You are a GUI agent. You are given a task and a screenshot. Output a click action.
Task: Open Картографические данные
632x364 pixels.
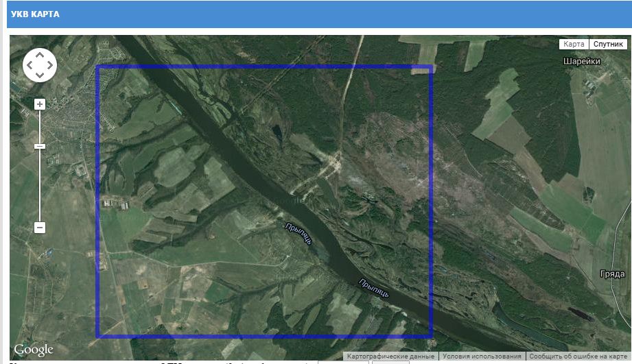[x=390, y=356]
